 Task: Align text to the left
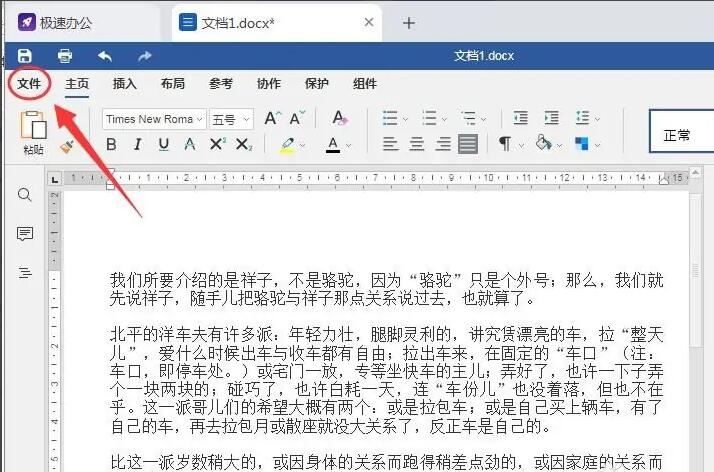(390, 144)
